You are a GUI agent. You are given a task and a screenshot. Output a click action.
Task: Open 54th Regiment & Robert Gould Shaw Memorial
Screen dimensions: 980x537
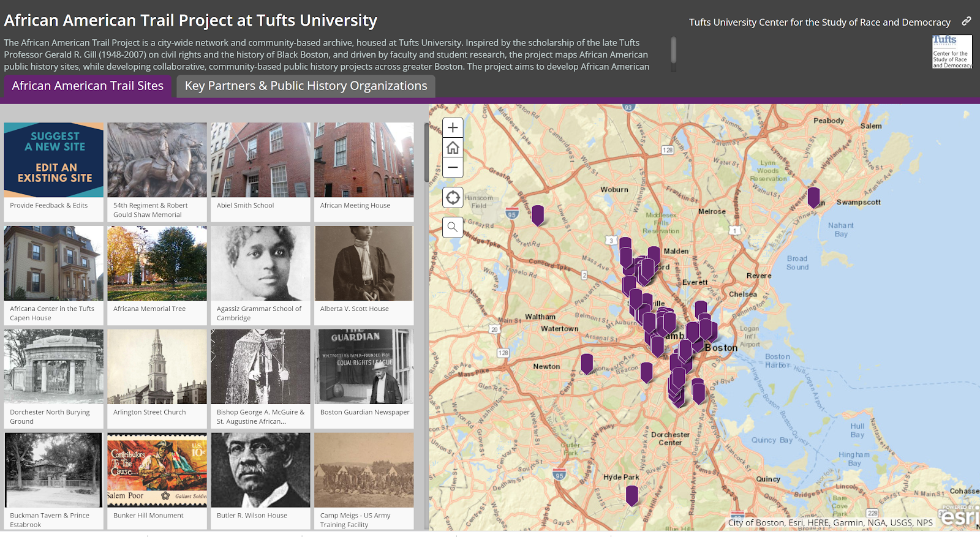pos(157,172)
